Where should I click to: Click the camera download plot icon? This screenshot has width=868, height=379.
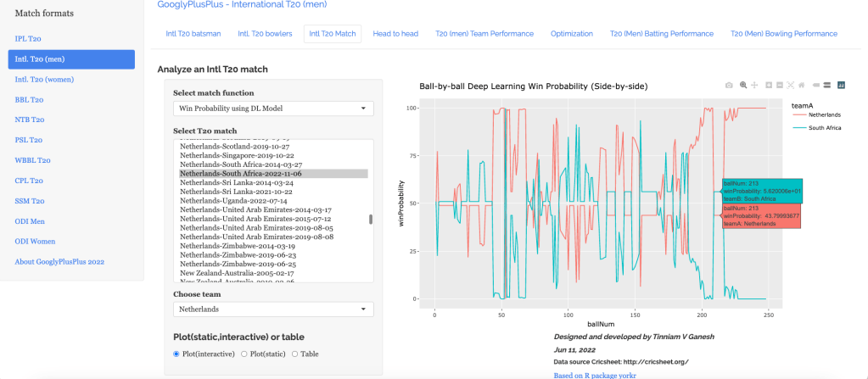click(728, 86)
